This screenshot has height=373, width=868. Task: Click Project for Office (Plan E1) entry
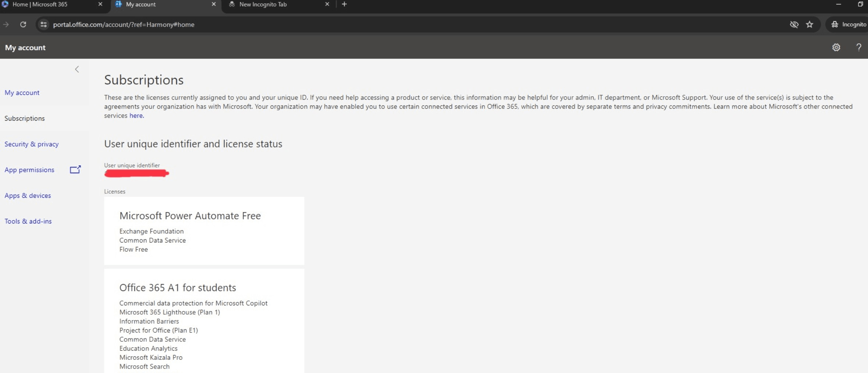pyautogui.click(x=159, y=330)
